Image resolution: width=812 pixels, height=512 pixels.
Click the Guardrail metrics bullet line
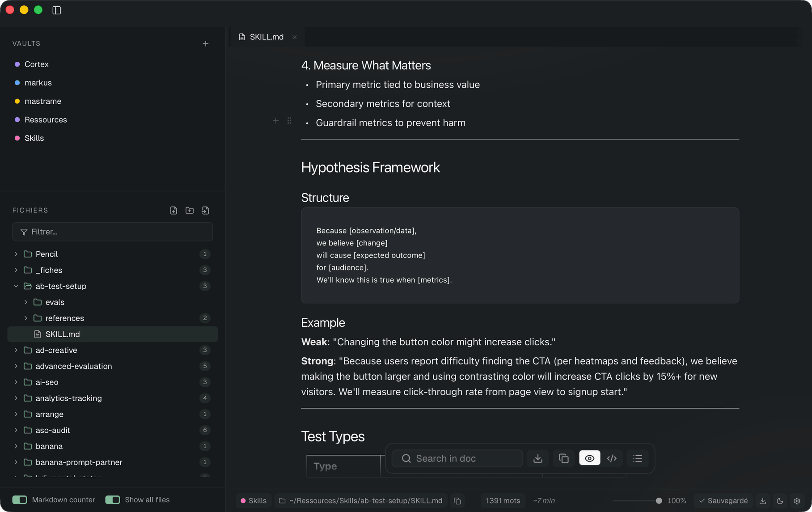coord(390,123)
